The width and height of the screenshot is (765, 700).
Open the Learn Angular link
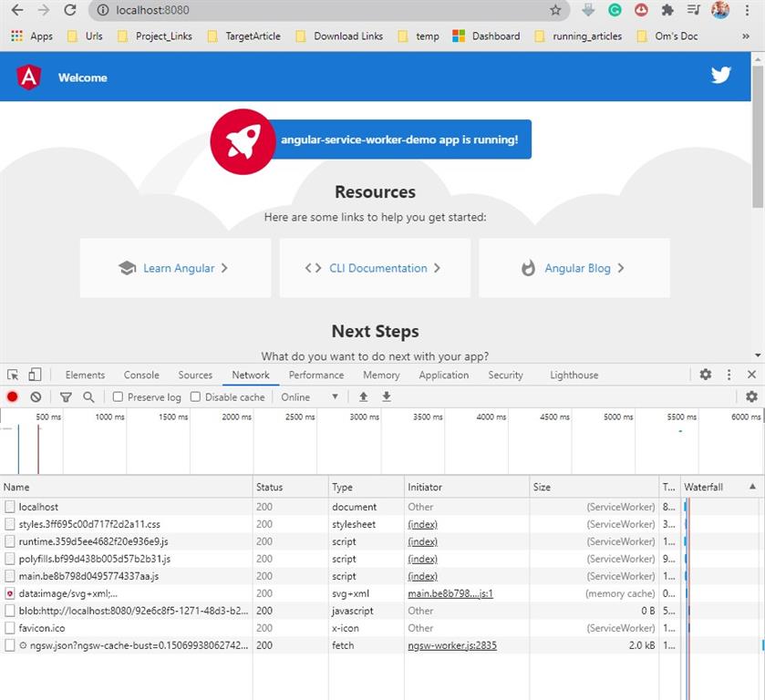176,268
